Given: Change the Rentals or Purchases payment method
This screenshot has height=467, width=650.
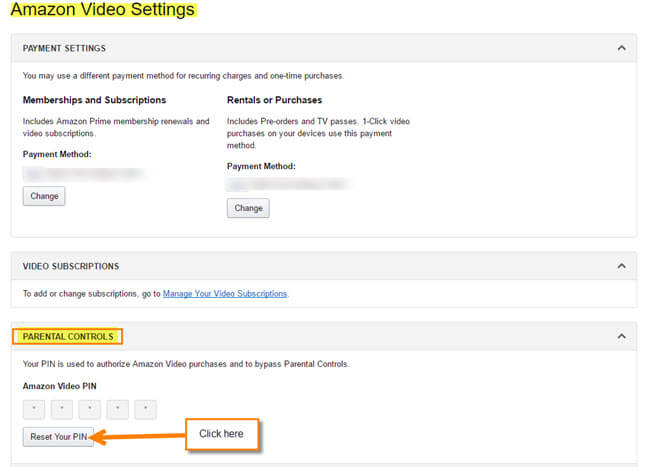Looking at the screenshot, I should pos(248,208).
